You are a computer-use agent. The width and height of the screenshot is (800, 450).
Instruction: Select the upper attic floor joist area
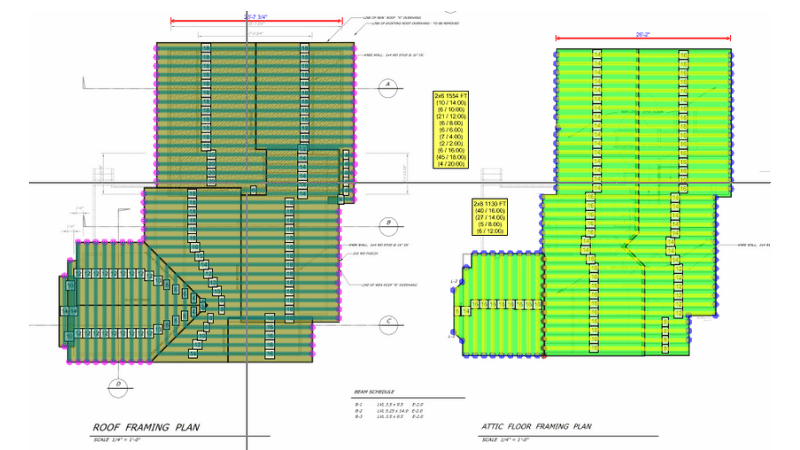tap(643, 110)
